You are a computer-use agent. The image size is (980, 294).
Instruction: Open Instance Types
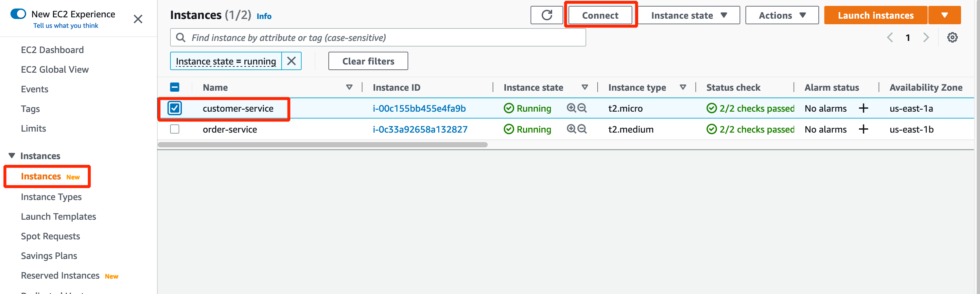point(51,197)
